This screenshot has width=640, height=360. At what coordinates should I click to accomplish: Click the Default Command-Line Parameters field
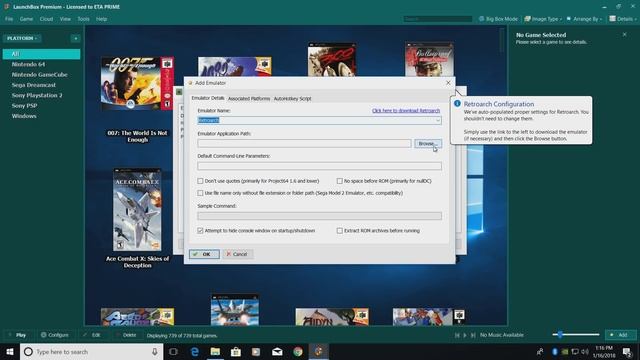(319, 166)
